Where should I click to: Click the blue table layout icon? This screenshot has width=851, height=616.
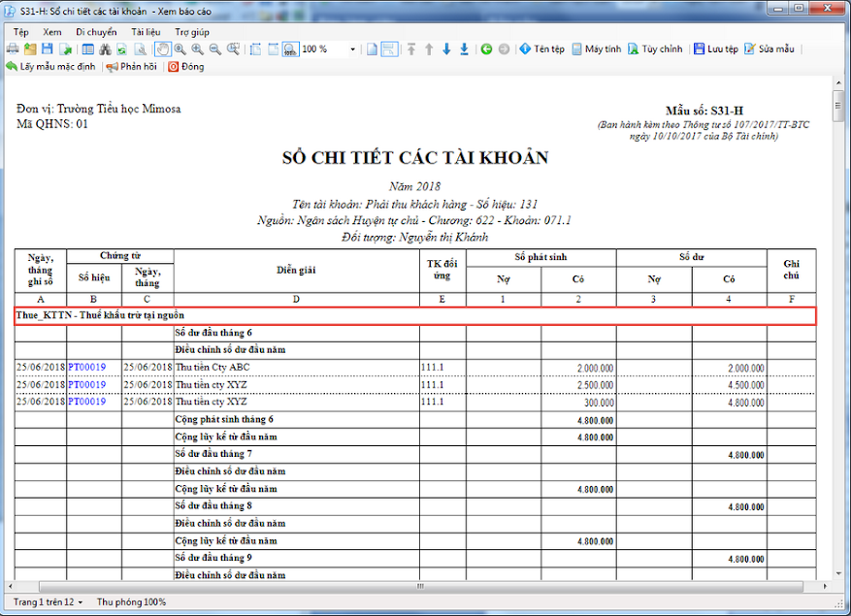[x=88, y=49]
